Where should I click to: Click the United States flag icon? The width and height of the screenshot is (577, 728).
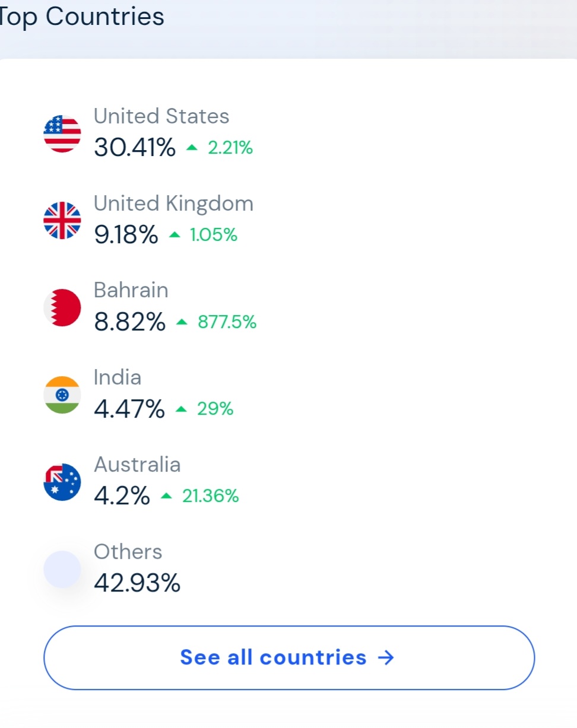62,133
